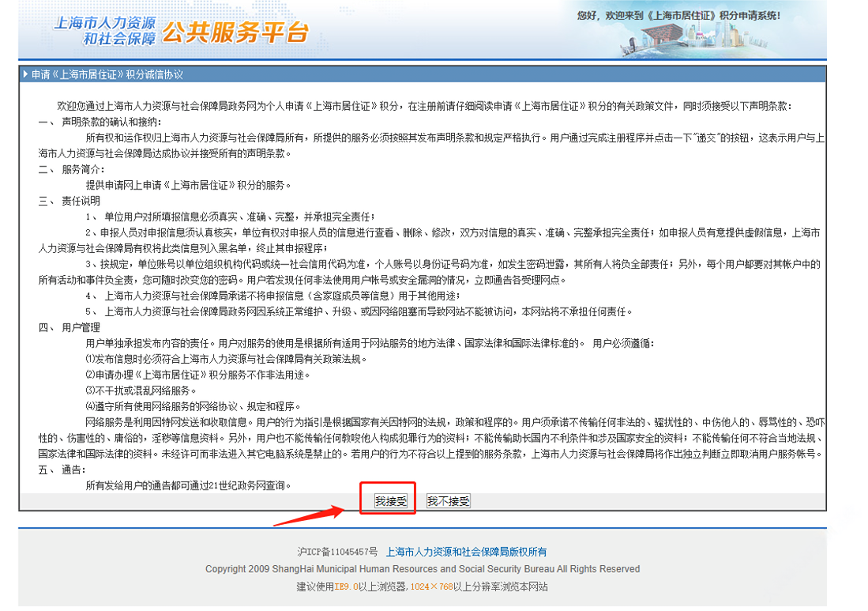
Task: Click the 我不接受 decline button
Action: click(449, 501)
